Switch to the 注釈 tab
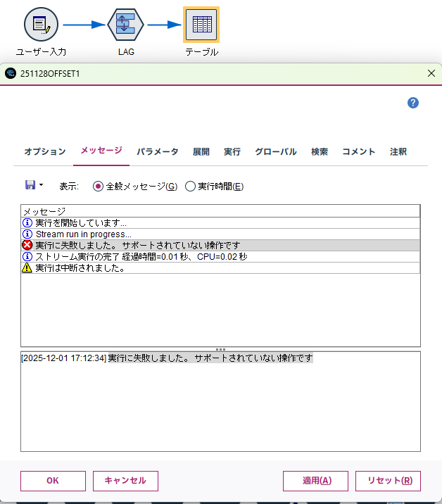This screenshot has width=442, height=504. coord(398,151)
